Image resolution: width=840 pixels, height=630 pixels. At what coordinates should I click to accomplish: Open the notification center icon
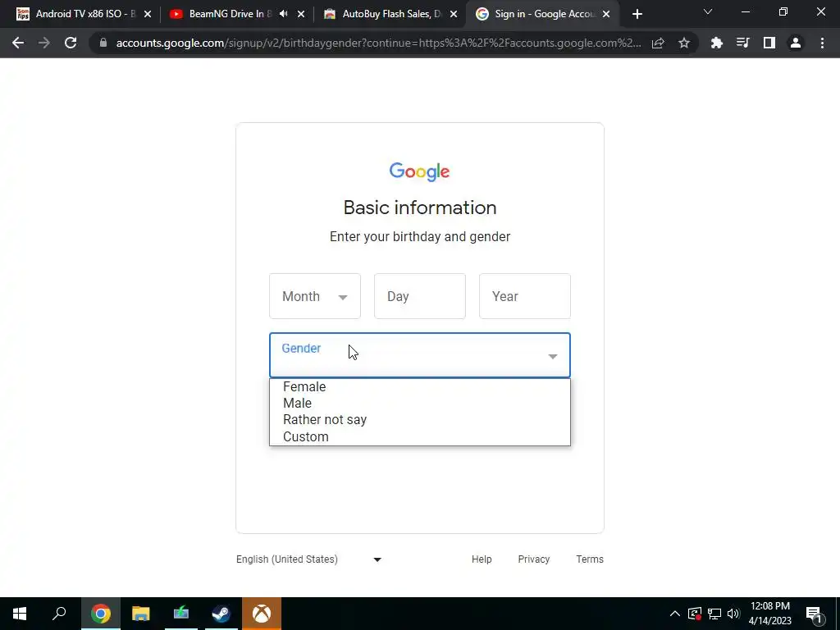click(x=815, y=614)
